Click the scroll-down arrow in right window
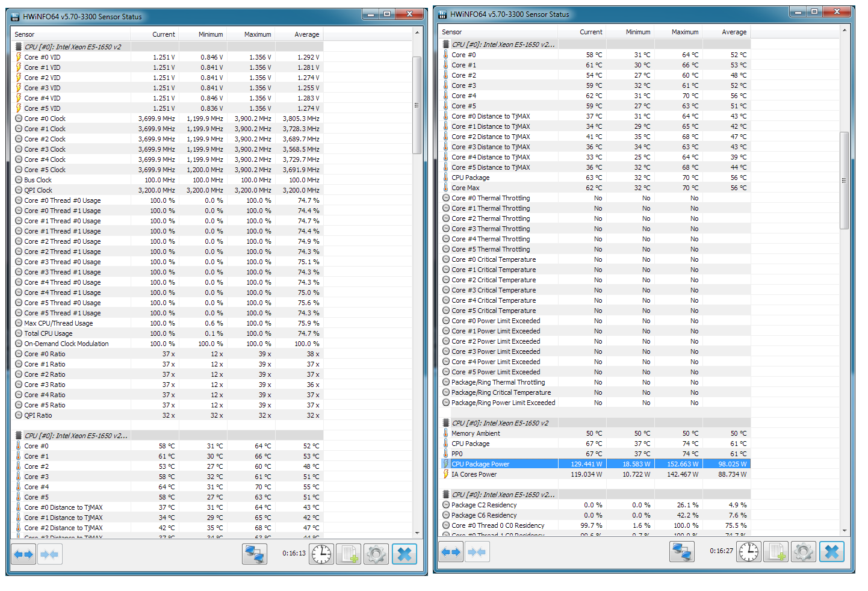868x591 pixels. 844,531
